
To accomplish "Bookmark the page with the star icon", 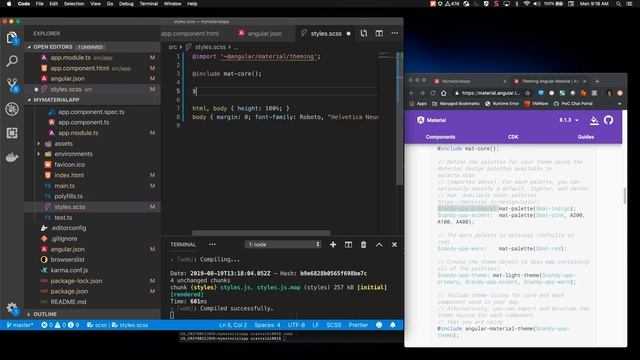I will coord(527,93).
